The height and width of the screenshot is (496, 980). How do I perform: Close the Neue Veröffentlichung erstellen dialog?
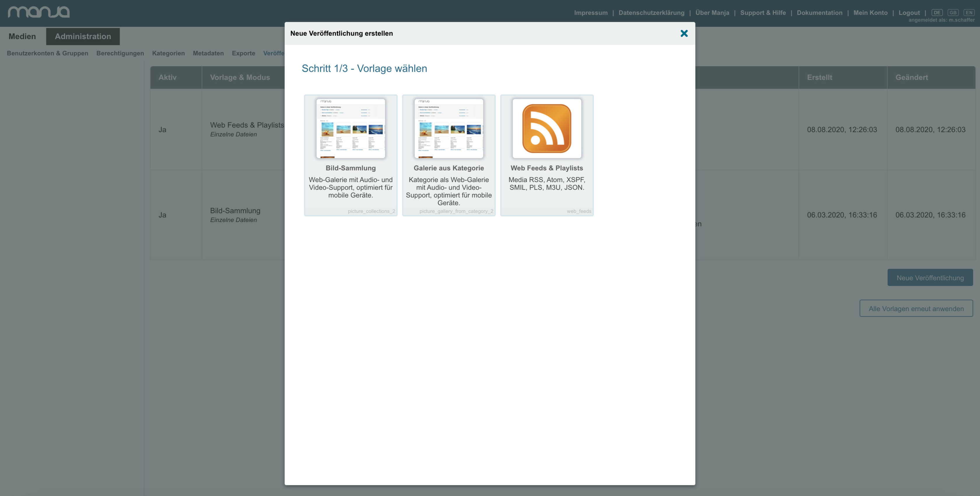684,34
